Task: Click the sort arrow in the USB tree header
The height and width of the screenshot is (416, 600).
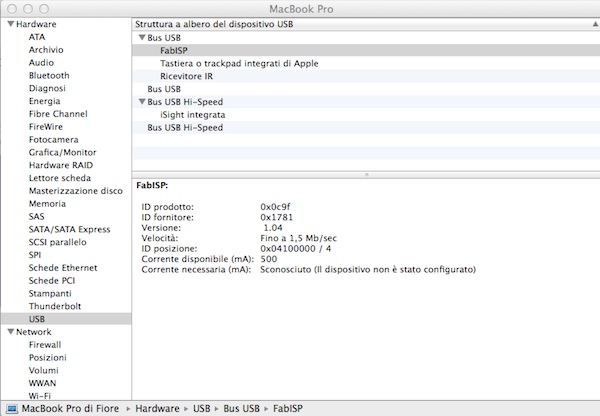Action: point(595,24)
